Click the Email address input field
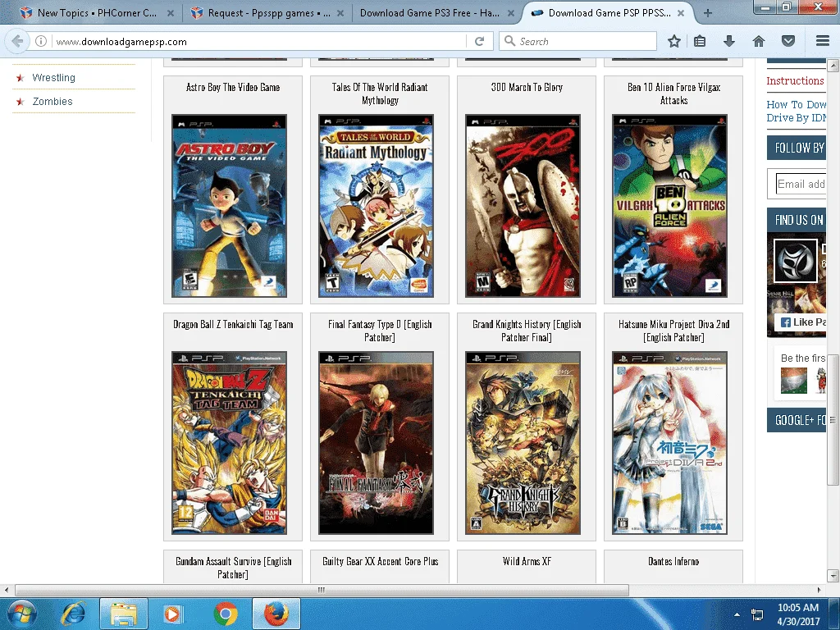This screenshot has width=840, height=630. click(x=801, y=185)
